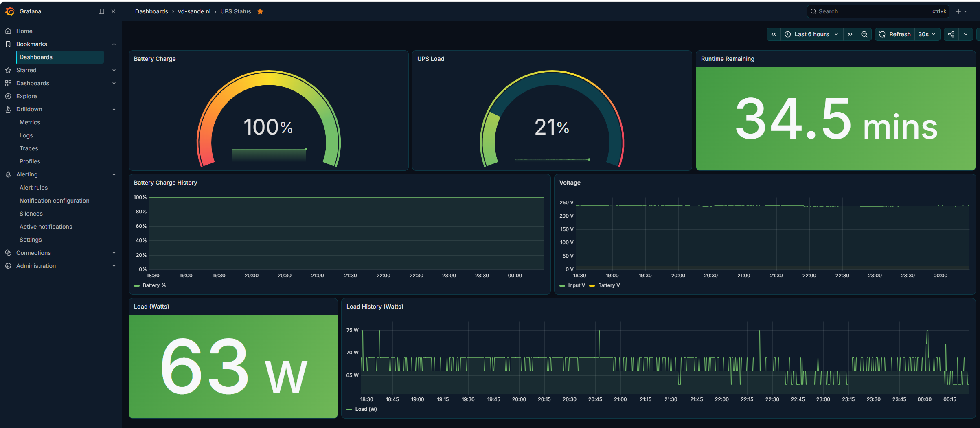Expand the Dashboards section chevron
The height and width of the screenshot is (428, 980).
114,83
